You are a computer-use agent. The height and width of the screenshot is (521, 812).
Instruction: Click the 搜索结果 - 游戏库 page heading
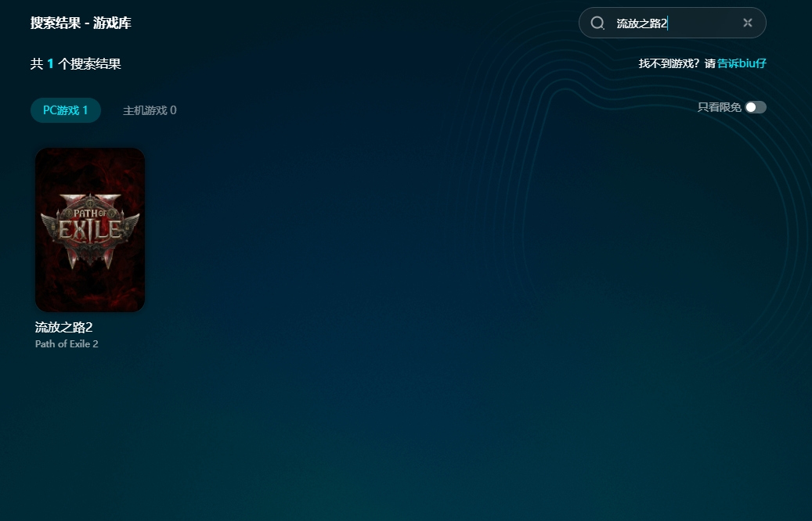(81, 23)
